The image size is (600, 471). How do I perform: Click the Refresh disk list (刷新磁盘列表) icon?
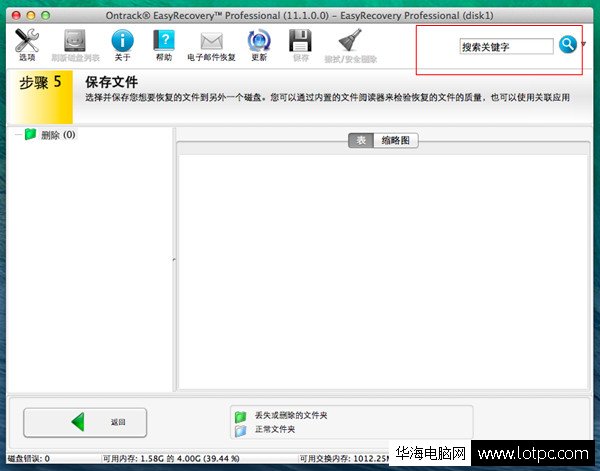75,41
